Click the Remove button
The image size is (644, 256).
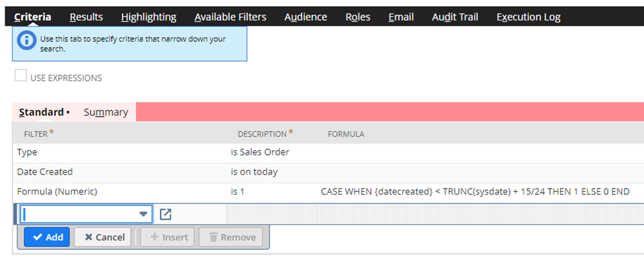click(x=231, y=237)
